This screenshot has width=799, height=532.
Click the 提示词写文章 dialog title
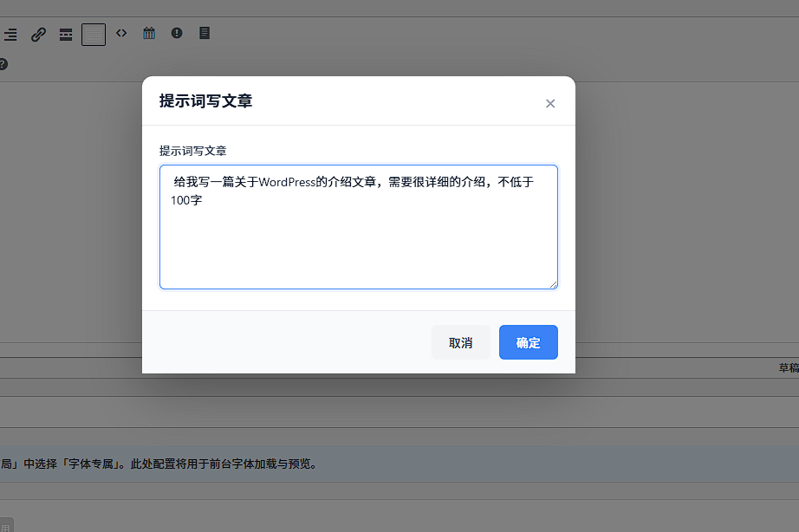click(205, 101)
